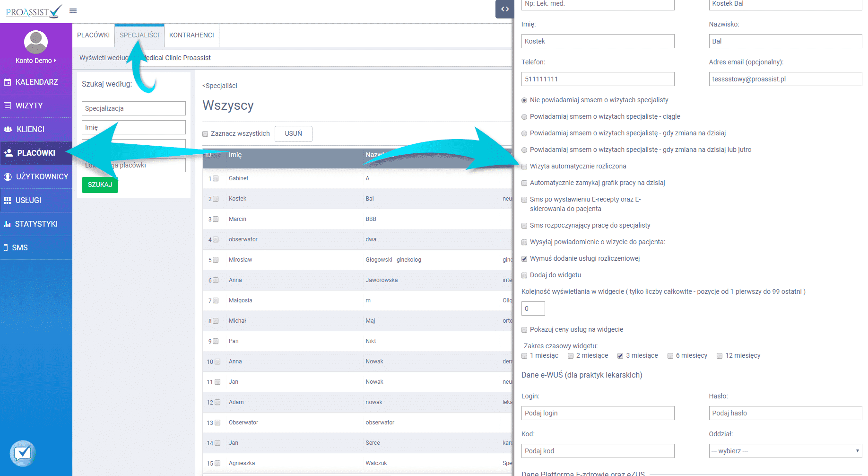Switch to the SPECJALIŚCI tab
Image resolution: width=868 pixels, height=476 pixels.
pyautogui.click(x=139, y=35)
